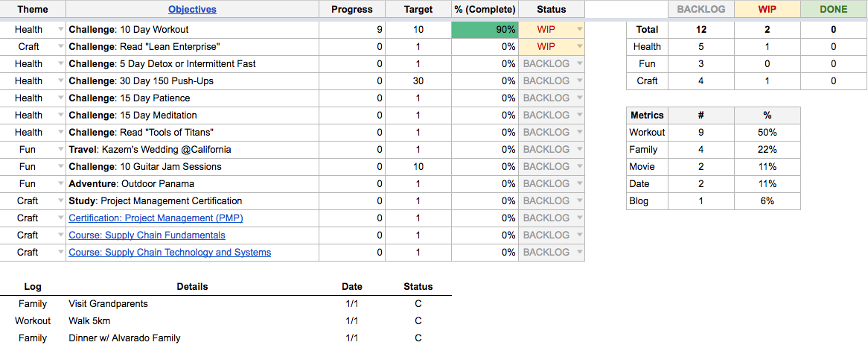The image size is (868, 348).
Task: Click the gray BACKLOG summary header cell
Action: coord(701,10)
